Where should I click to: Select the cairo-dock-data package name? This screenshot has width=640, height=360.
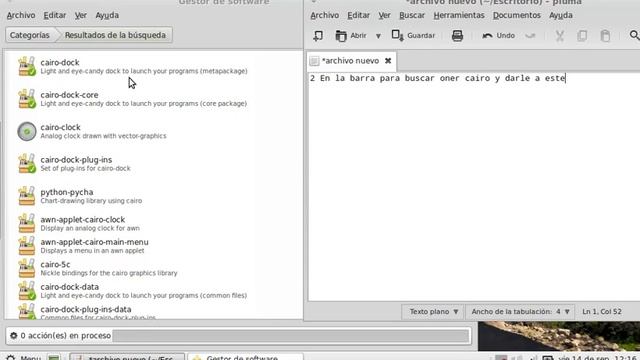tap(69, 287)
